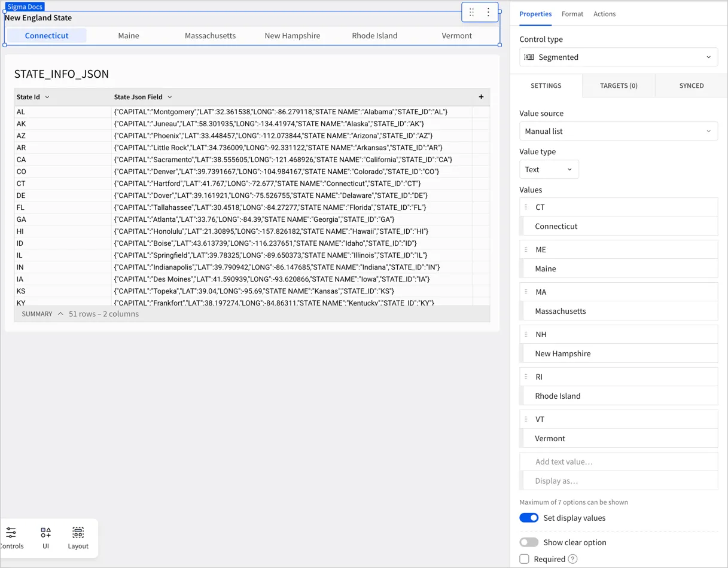Select the New Hampshire segment
728x568 pixels.
tap(293, 36)
